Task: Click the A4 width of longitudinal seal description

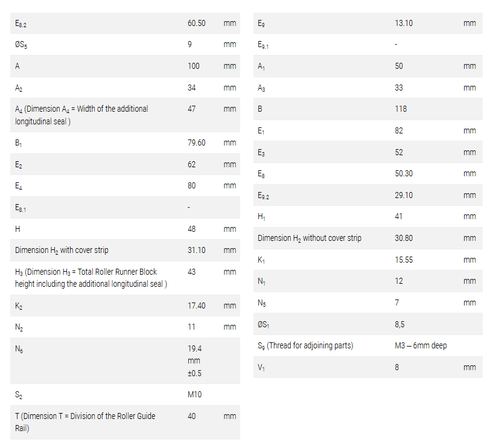Action: [81, 115]
